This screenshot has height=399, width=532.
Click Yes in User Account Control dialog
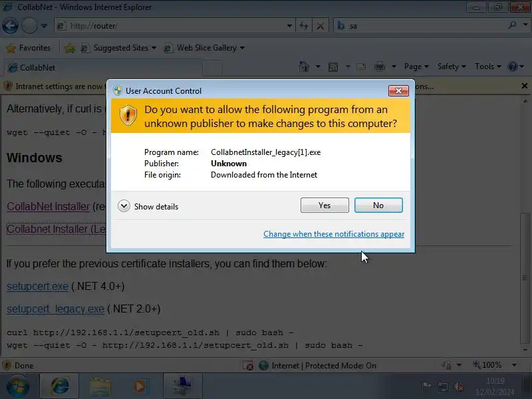point(325,205)
